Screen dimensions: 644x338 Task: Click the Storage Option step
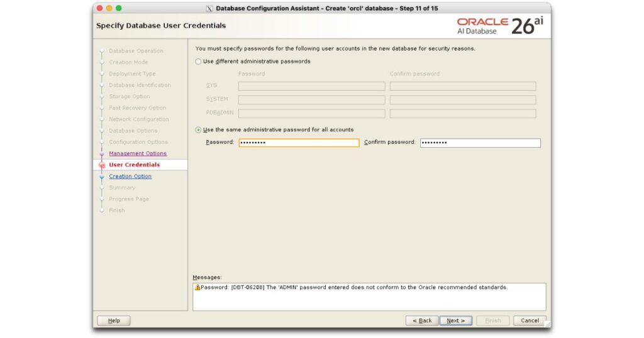tap(130, 96)
